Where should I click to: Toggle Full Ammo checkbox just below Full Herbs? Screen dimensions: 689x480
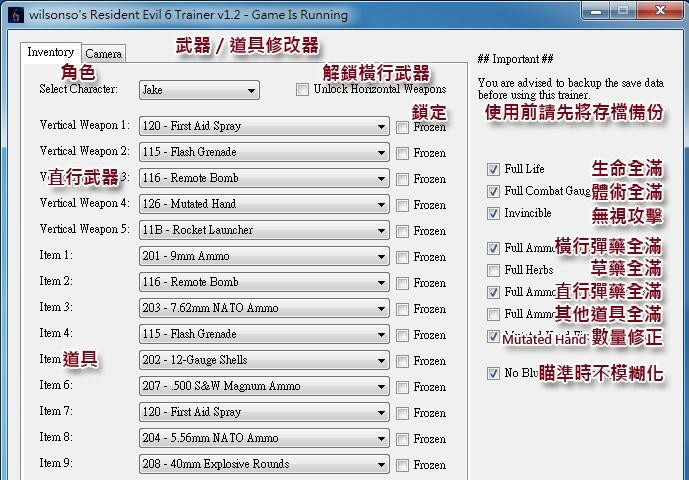click(493, 292)
